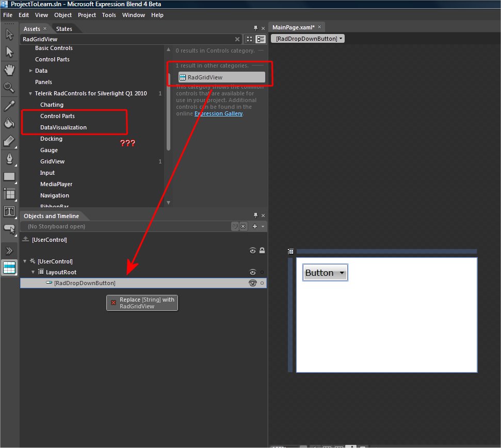Viewport: 501px width, 448px height.
Task: Select the Paint Bucket tool
Action: 9,123
